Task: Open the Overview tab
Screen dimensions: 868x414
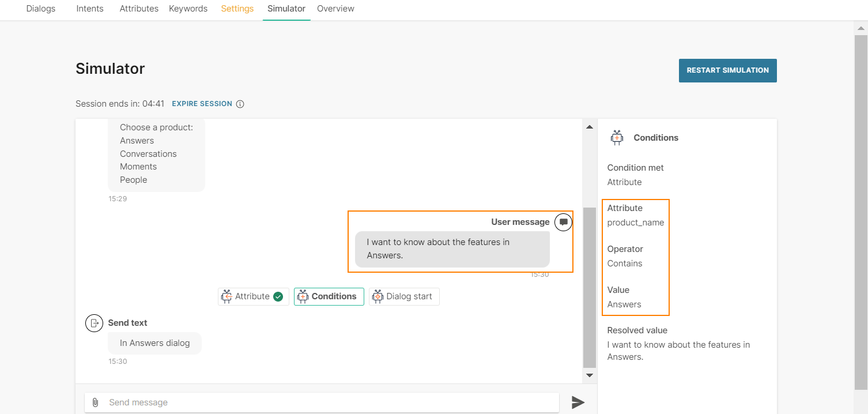Action: (x=335, y=9)
